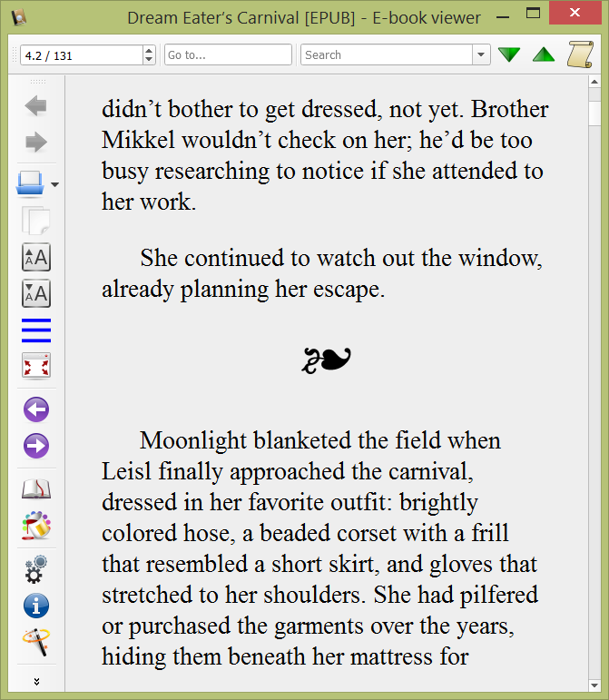Toggle the Table of Contents panel
This screenshot has height=700, width=609.
coord(36,330)
